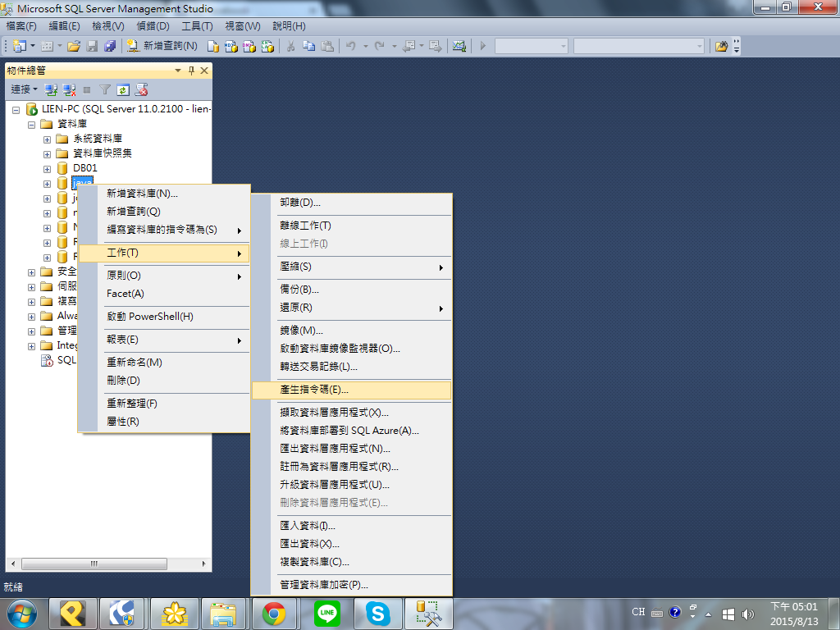Open the 報表(E) submenu
The image size is (840, 630).
click(164, 340)
